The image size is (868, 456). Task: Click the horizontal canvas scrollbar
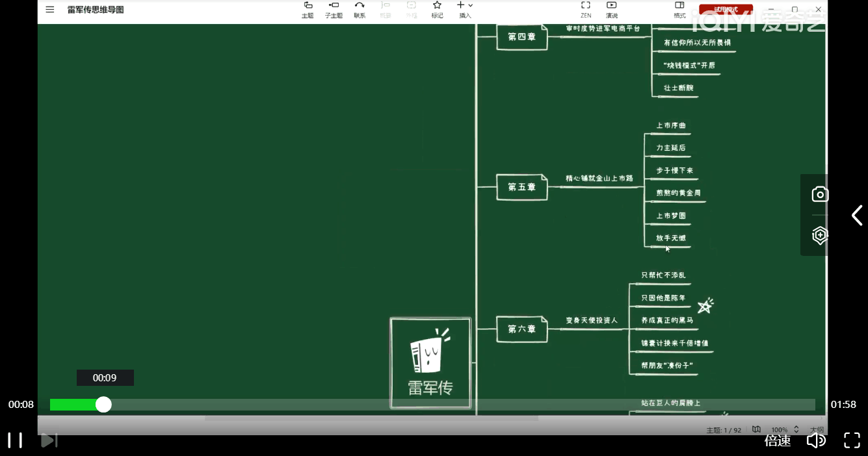point(371,418)
